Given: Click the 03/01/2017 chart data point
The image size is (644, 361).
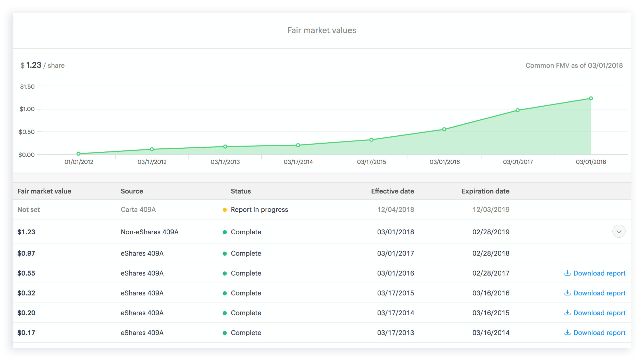Looking at the screenshot, I should point(517,110).
